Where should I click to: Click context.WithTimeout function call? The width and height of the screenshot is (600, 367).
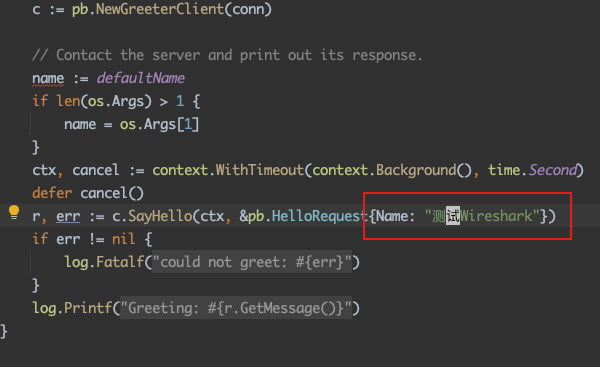(x=228, y=170)
